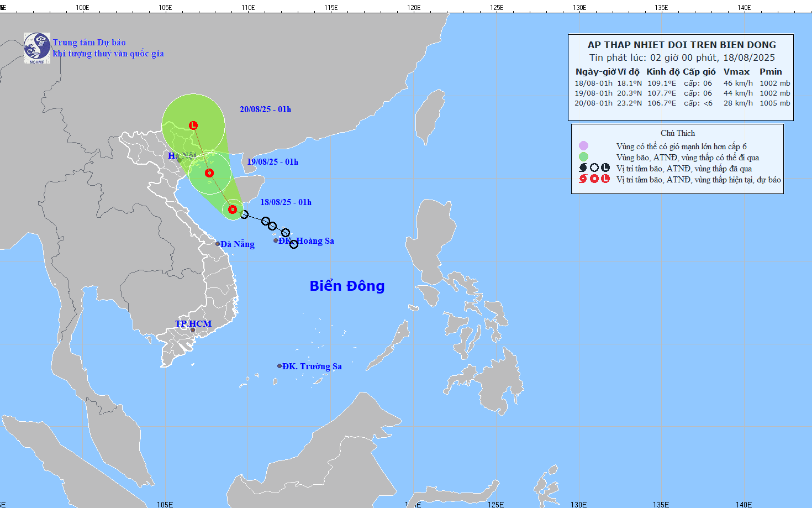Screen dimensions: 812x508
Task: Click the red current-position marker for 18/08/25
Action: coord(233,210)
